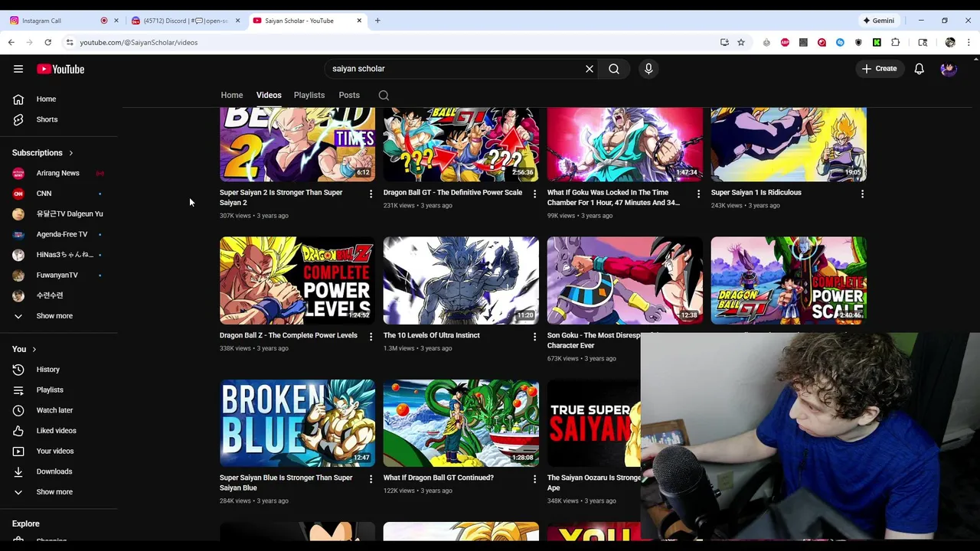Open the video titled The 10 Levels Of Ultra Instinct
The width and height of the screenshot is (980, 551).
[x=431, y=335]
